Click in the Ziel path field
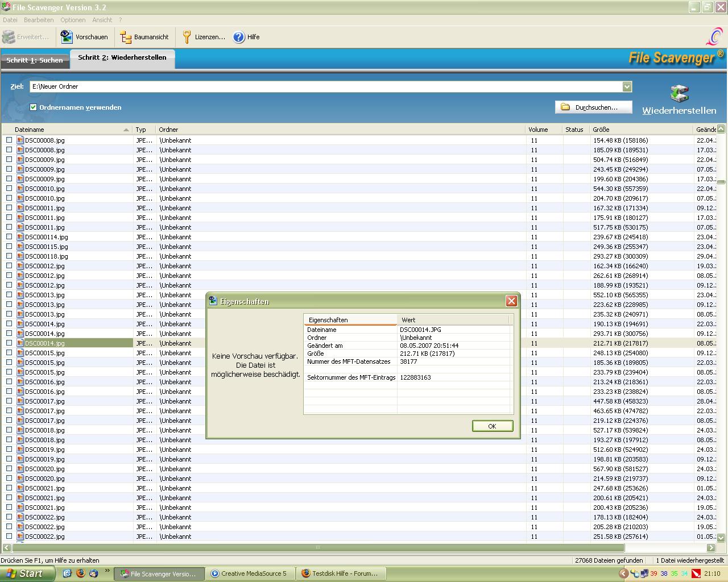Image resolution: width=728 pixels, height=582 pixels. pos(326,86)
